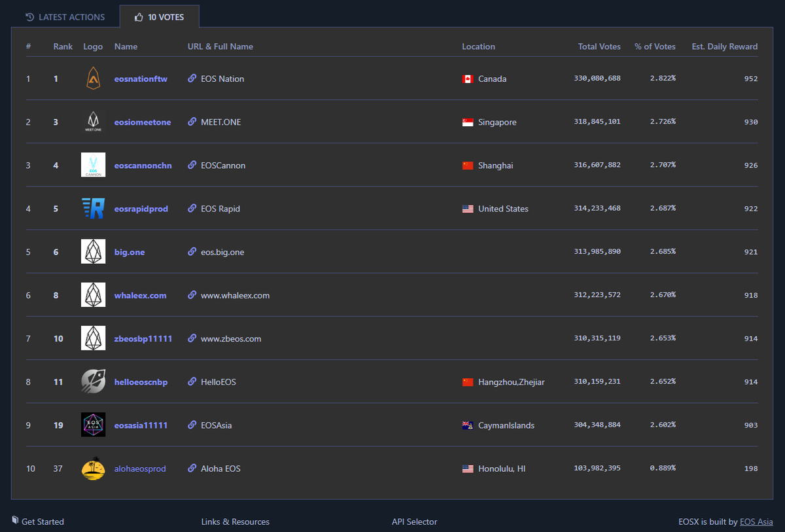Image resolution: width=785 pixels, height=532 pixels.
Task: Click the daily reward value 952
Action: [x=751, y=79]
